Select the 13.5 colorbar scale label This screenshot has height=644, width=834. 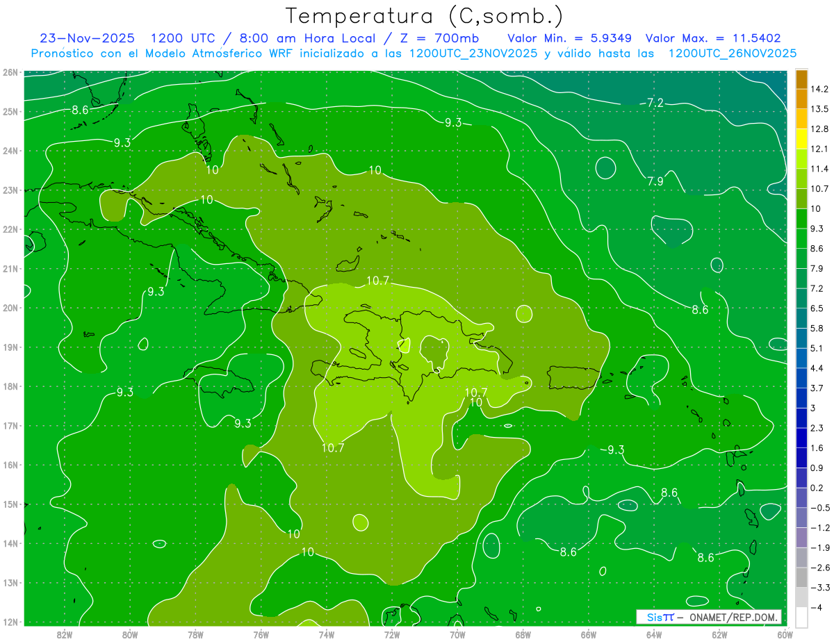click(x=820, y=109)
